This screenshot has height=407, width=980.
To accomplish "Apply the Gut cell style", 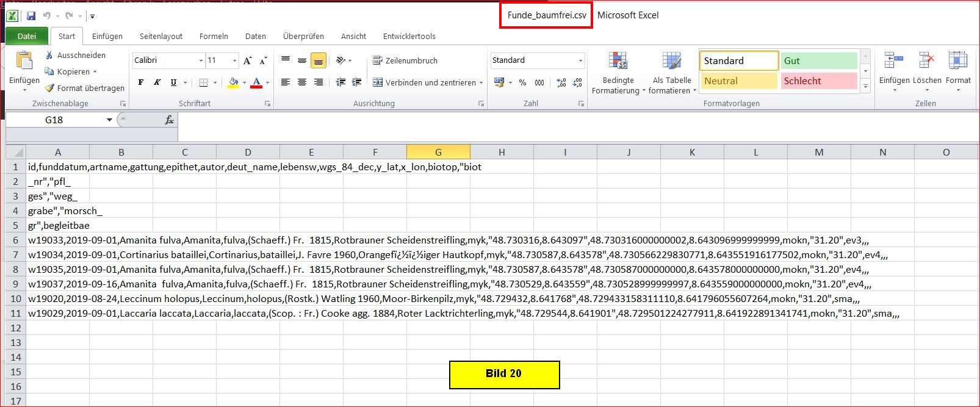I will (x=818, y=60).
